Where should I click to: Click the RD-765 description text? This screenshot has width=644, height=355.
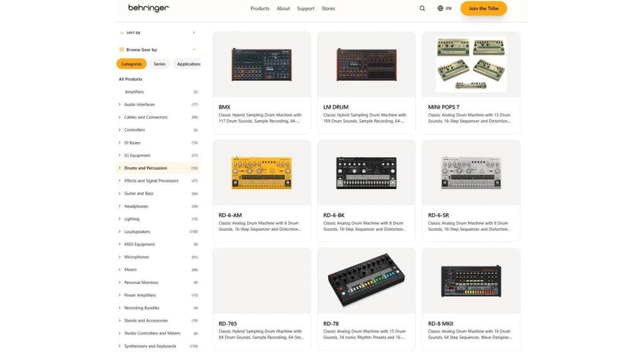(x=261, y=334)
